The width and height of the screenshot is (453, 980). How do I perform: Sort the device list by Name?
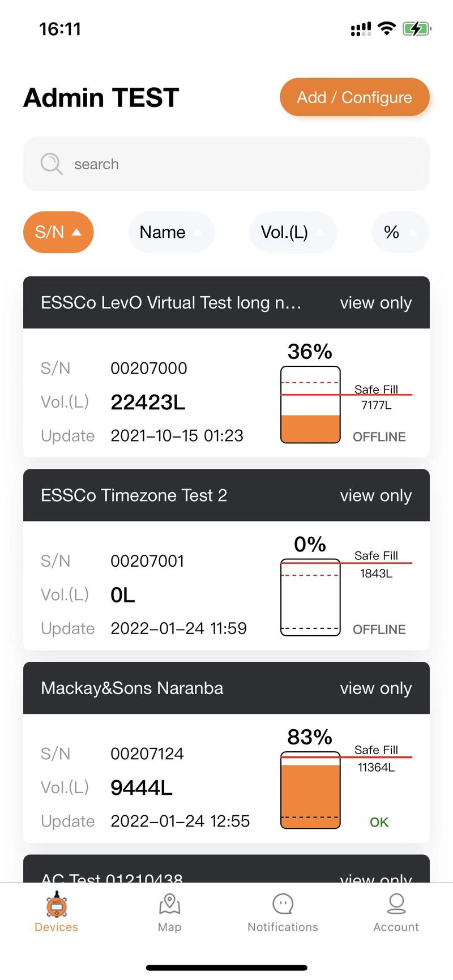(171, 232)
